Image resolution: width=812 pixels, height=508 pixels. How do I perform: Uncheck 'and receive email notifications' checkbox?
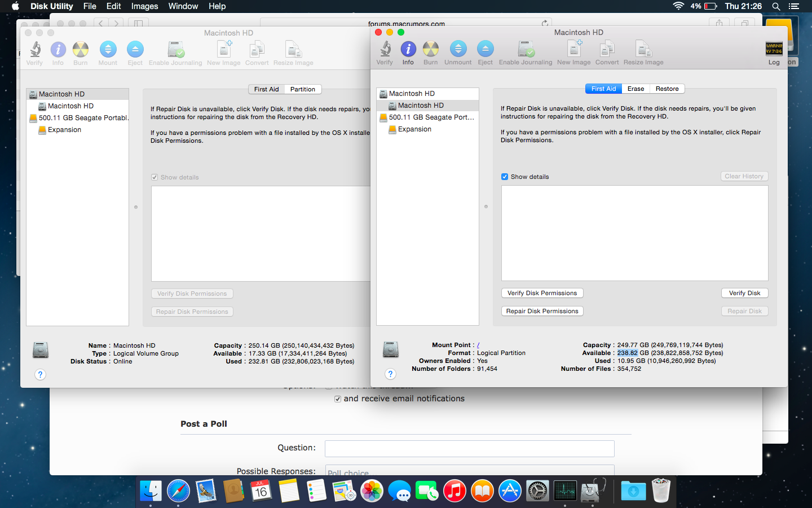(338, 399)
